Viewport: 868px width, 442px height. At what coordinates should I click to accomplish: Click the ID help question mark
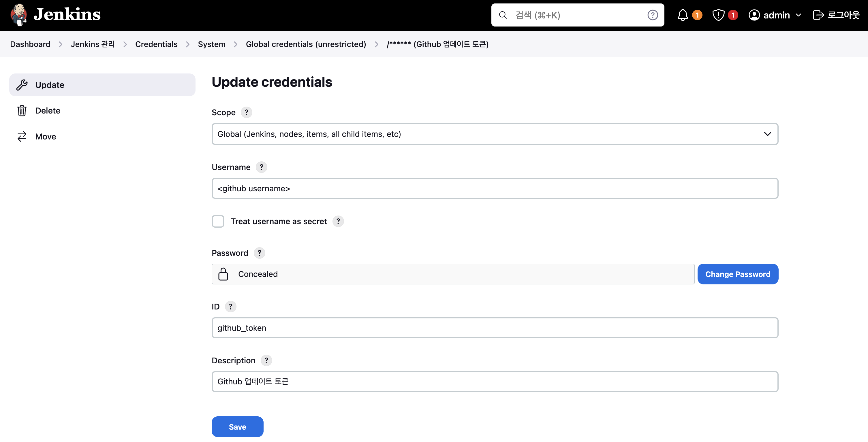click(230, 307)
